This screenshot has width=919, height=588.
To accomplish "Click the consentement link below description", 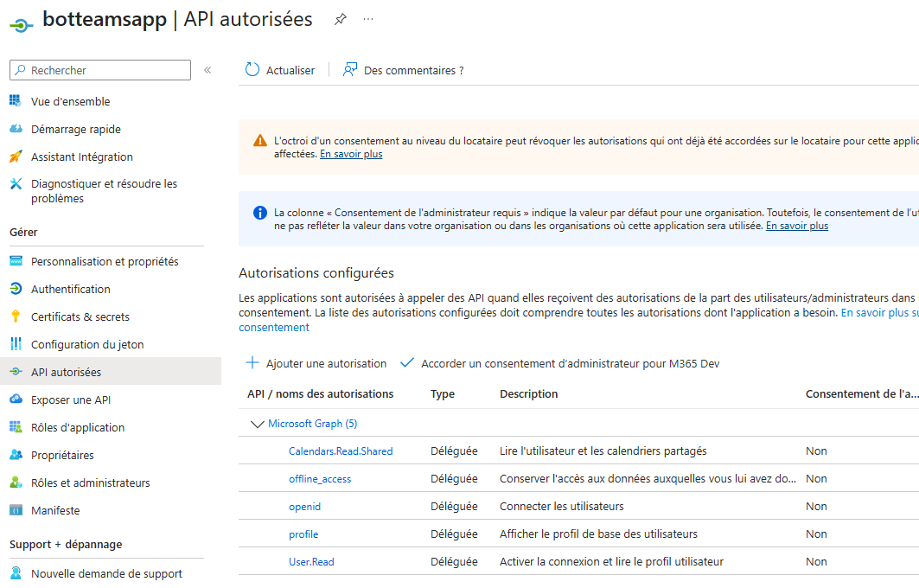I will [x=274, y=327].
